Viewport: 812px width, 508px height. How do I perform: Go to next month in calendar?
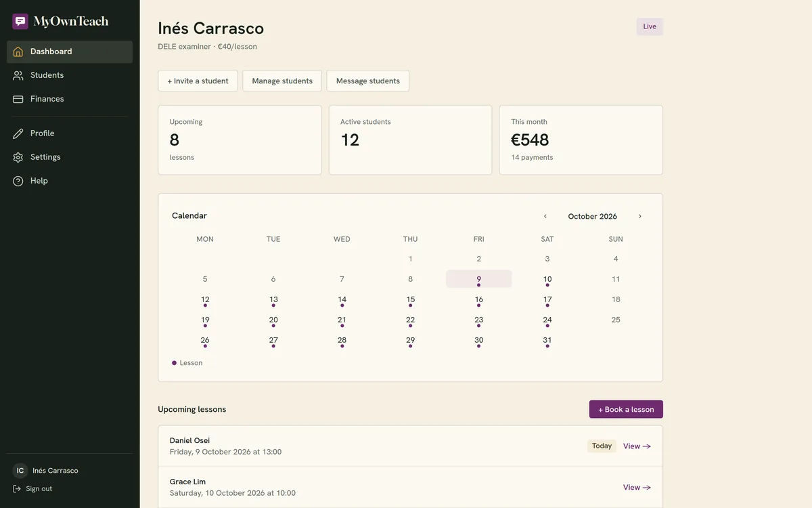click(x=640, y=217)
